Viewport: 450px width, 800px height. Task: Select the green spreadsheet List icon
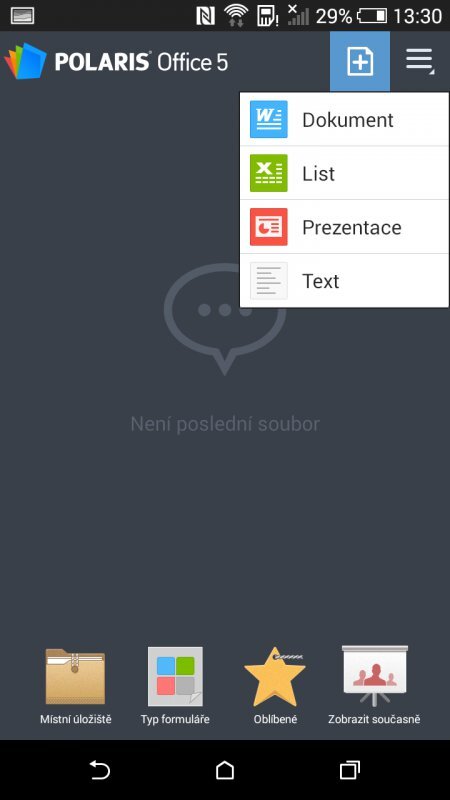[x=269, y=173]
